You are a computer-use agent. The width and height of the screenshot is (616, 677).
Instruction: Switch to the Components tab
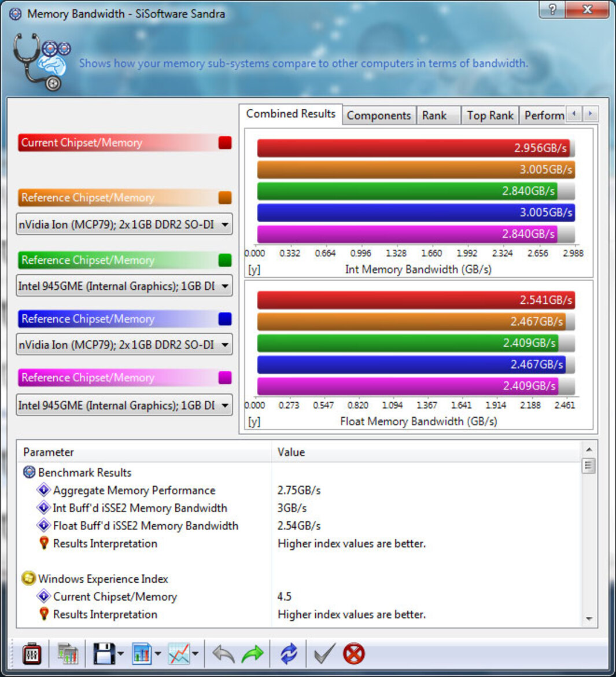(x=379, y=116)
